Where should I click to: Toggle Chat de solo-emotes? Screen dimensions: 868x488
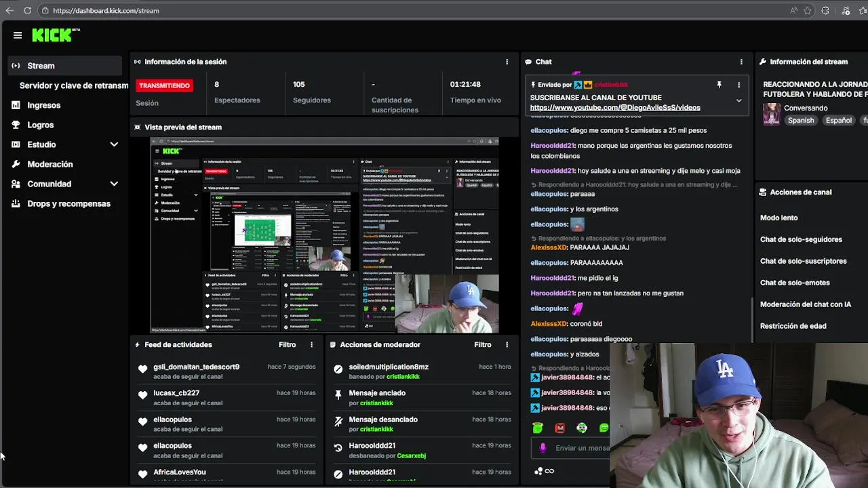(x=795, y=283)
